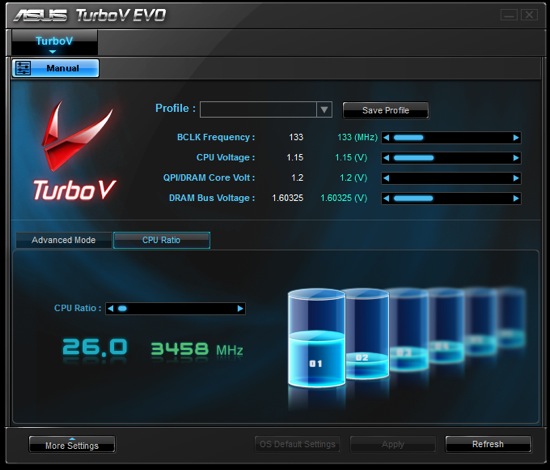Screen dimensions: 550x470
Task: Click the 1.15 (V) target value
Action: pos(351,157)
